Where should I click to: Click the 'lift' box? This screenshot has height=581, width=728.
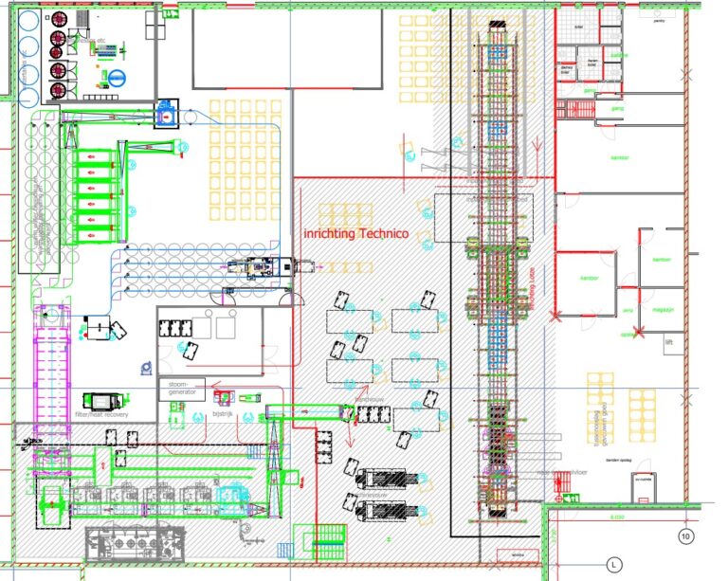point(673,343)
